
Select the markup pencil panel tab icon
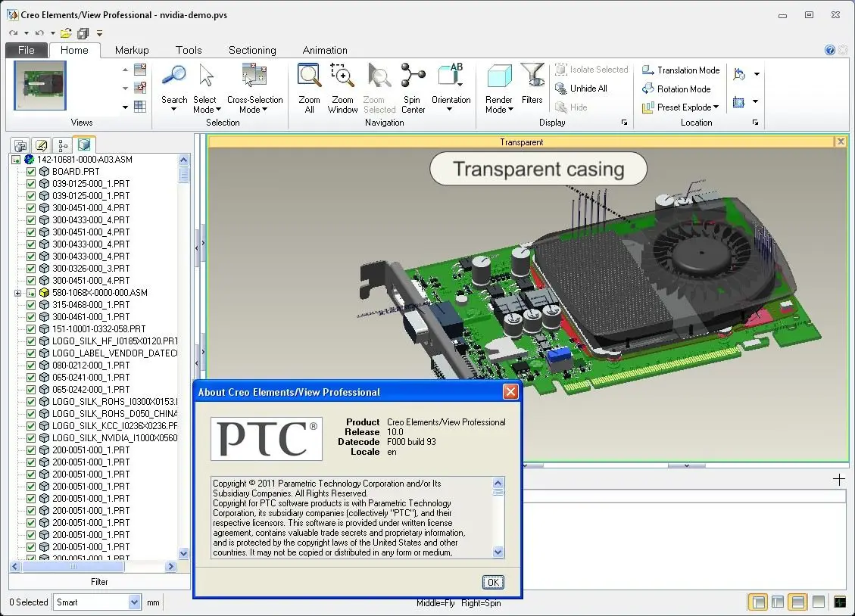42,145
